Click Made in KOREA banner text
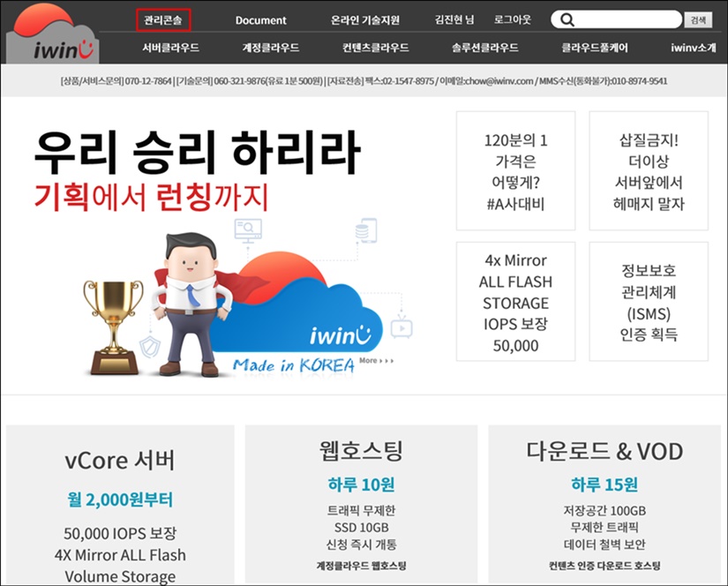Screen dimensions: 728x586 294,365
